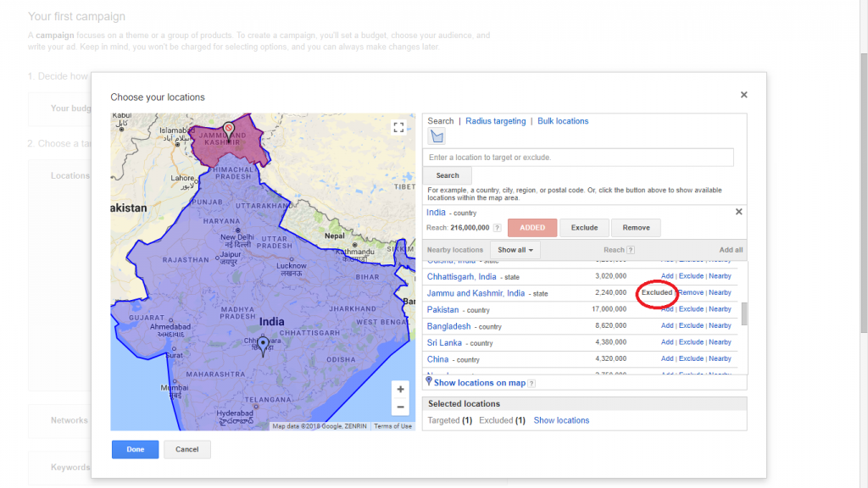Click the Excluded (1) text
This screenshot has width=868, height=488.
coord(502,420)
